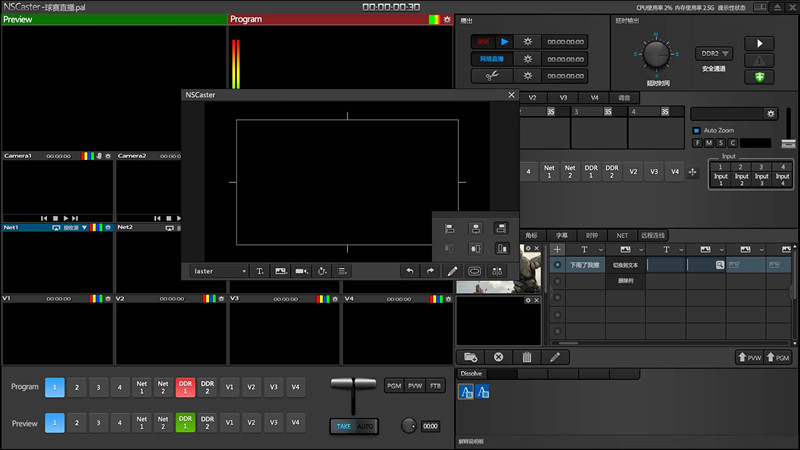Screen dimensions: 800x450
Task: Expand the DDR2 safety channel dropdown
Action: click(714, 53)
